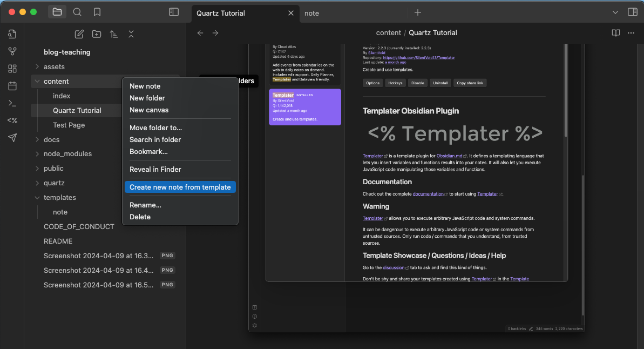Click the paper plane ribbon icon
The width and height of the screenshot is (644, 349).
tap(12, 138)
